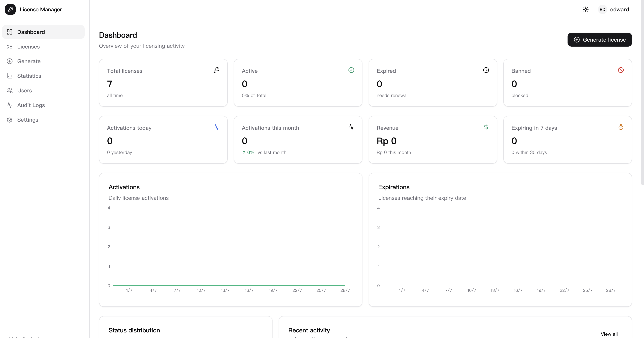Click the Generate license button
This screenshot has width=644, height=338.
[x=600, y=40]
